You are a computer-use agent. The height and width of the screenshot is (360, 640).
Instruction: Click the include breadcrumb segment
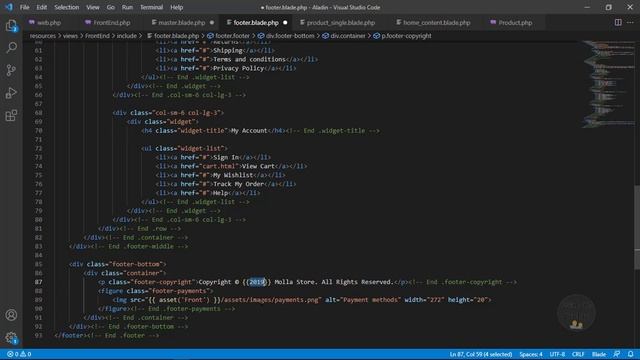127,36
